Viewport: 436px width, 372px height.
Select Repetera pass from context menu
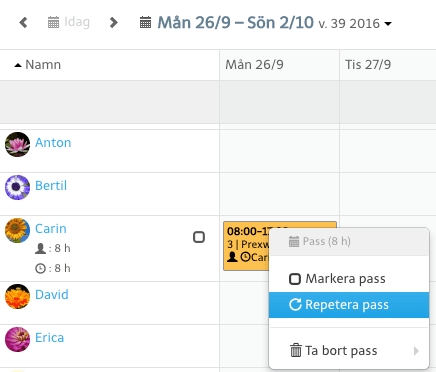pyautogui.click(x=349, y=305)
